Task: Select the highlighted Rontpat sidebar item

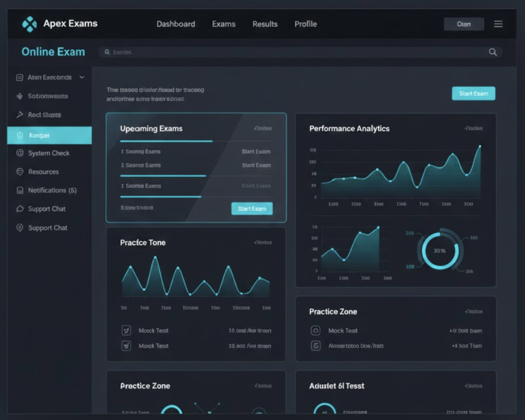Action: pyautogui.click(x=49, y=135)
